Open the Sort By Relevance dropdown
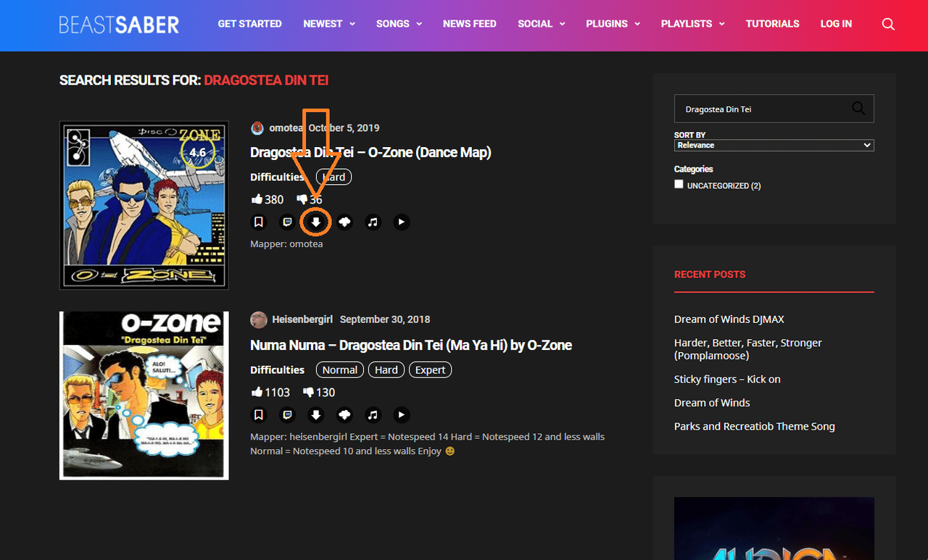This screenshot has width=928, height=560. [774, 145]
